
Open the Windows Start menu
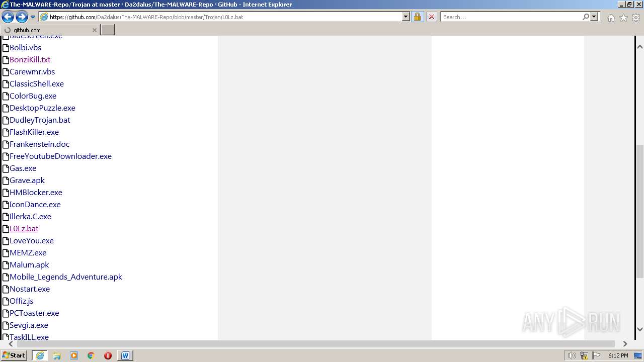coord(14,355)
